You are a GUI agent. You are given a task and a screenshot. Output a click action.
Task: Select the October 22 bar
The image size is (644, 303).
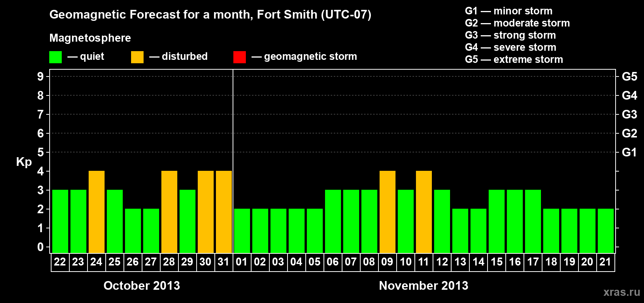(60, 221)
